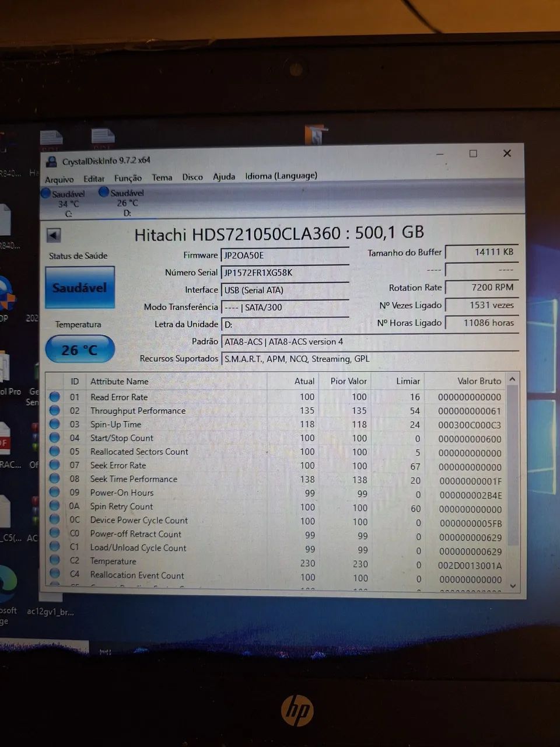The height and width of the screenshot is (747, 560).
Task: Click the status dot of Load/Unload Cycle Count
Action: pos(55,546)
